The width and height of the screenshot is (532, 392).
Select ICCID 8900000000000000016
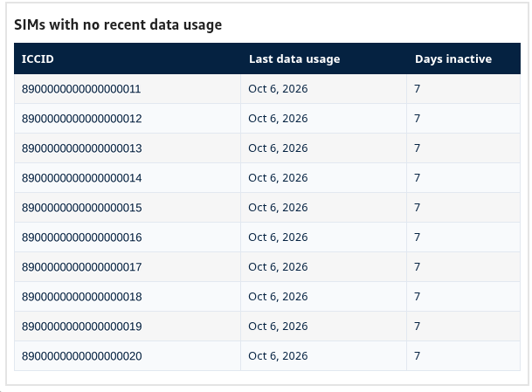(82, 237)
